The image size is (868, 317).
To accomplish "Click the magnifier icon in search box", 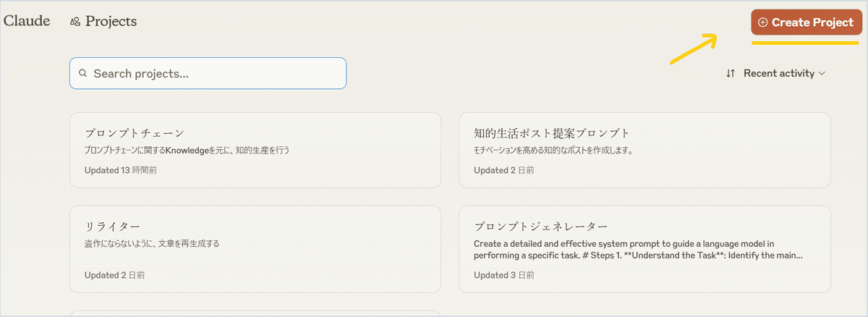I will [83, 74].
